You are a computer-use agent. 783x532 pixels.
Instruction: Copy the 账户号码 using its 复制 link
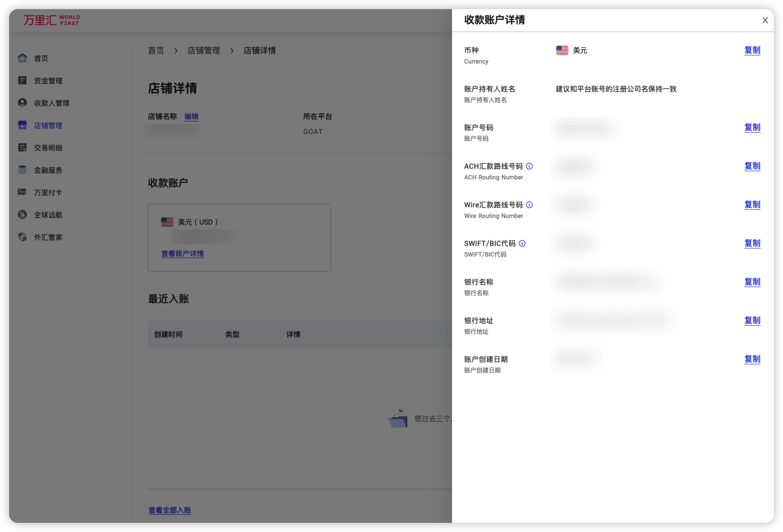tap(752, 128)
